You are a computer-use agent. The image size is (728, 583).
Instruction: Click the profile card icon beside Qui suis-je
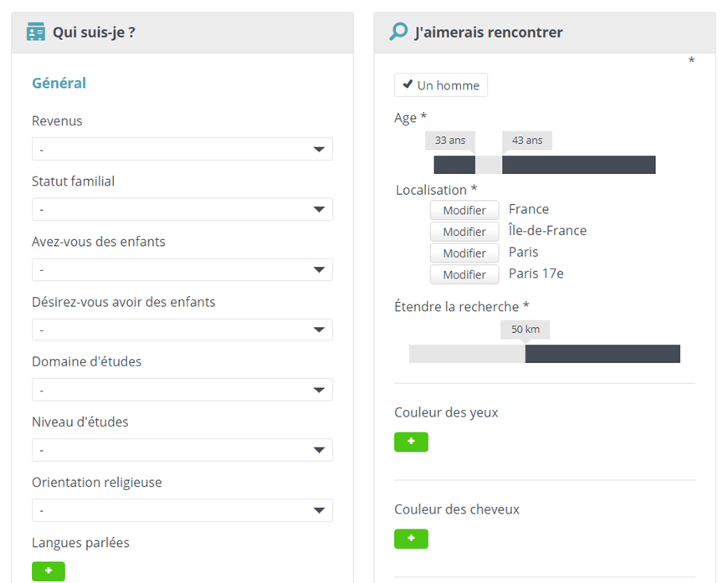[x=36, y=32]
